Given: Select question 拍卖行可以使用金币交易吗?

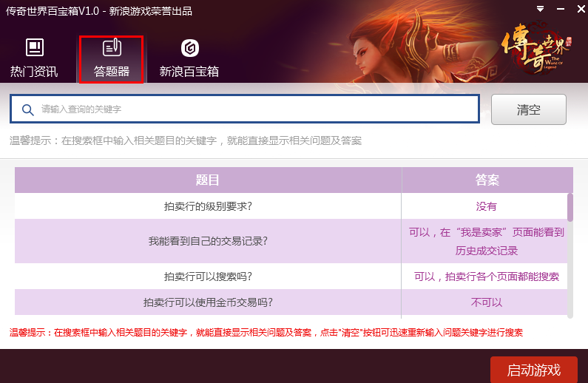Looking at the screenshot, I should point(208,302).
